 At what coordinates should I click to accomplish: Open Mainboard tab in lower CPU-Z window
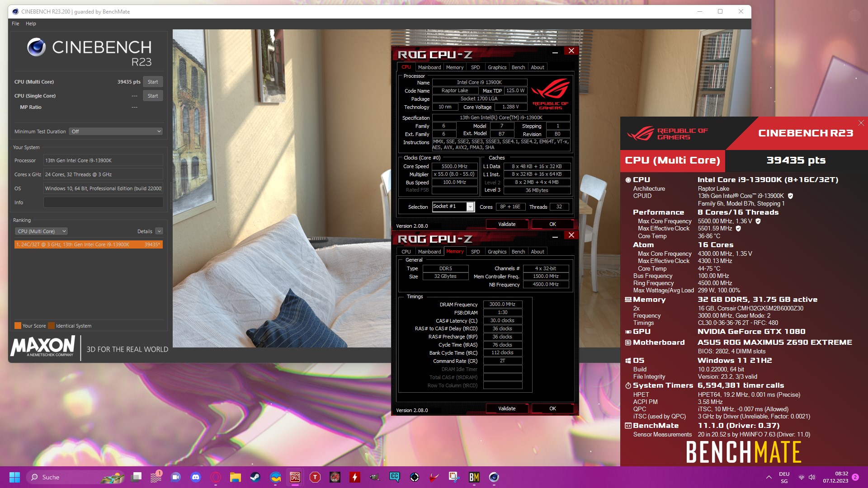pyautogui.click(x=429, y=252)
